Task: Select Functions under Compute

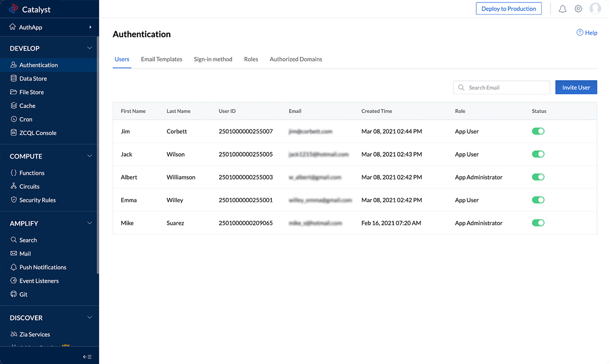Action: click(32, 173)
